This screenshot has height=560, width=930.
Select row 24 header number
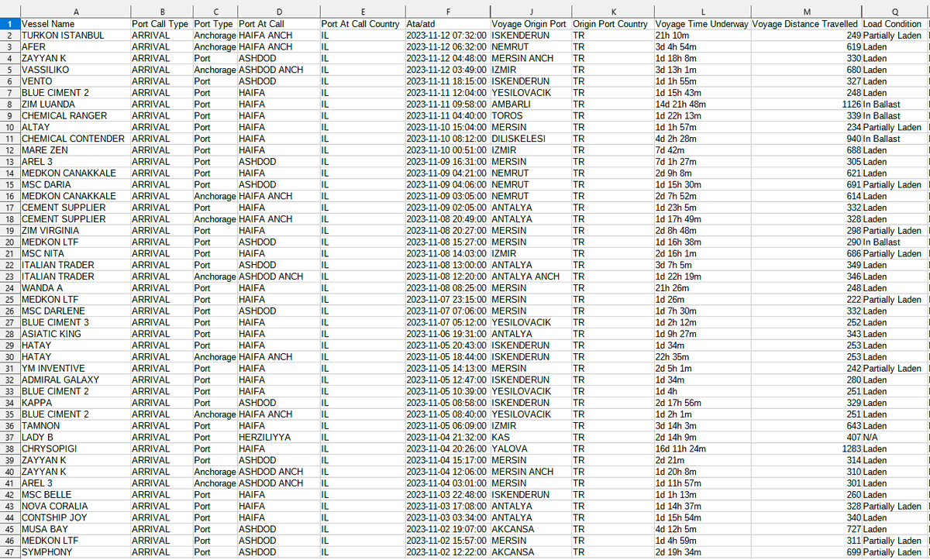tap(9, 288)
